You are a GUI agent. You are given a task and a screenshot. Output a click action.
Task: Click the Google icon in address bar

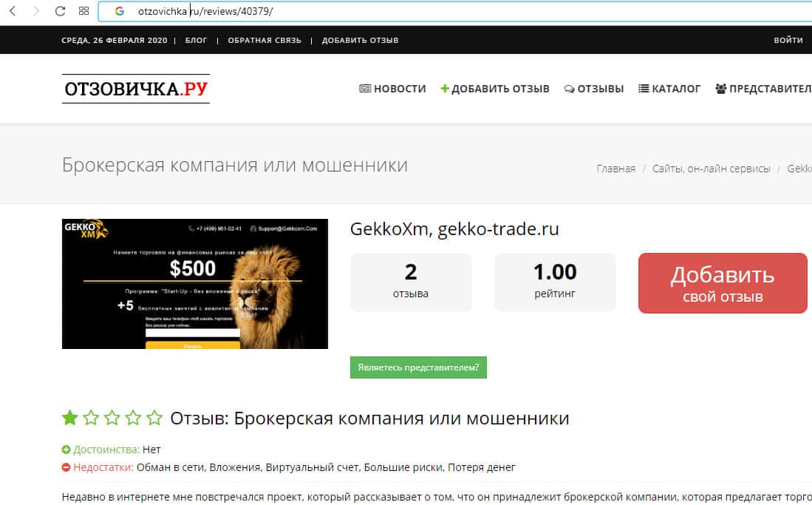coord(120,11)
